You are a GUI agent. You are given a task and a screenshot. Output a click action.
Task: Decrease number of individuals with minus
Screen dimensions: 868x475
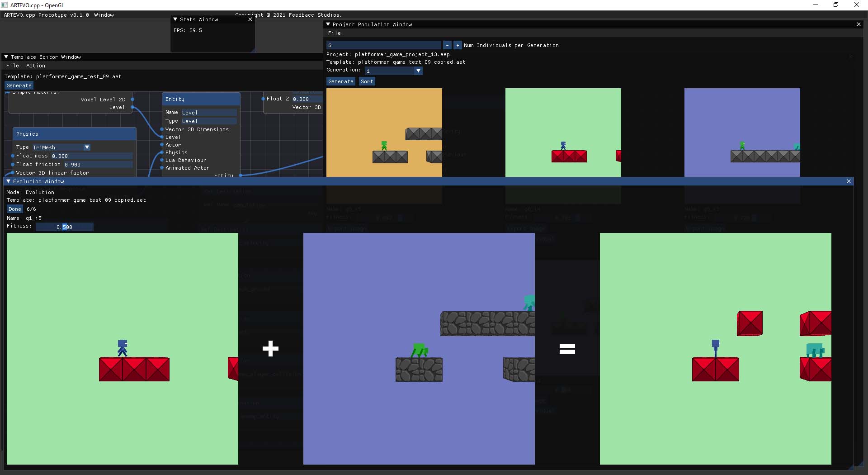[447, 45]
